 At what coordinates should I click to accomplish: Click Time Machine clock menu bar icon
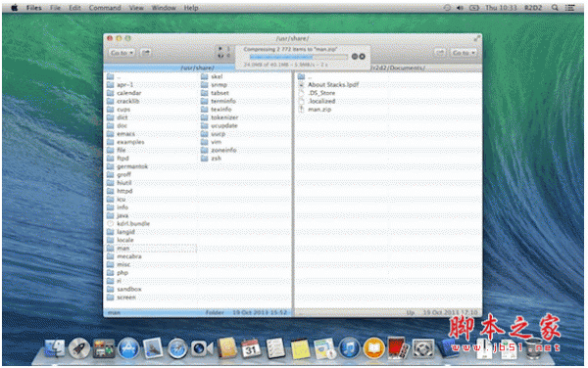pyautogui.click(x=447, y=8)
